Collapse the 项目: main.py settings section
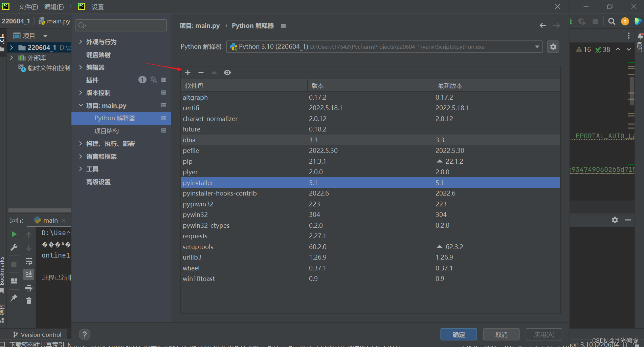 [81, 105]
